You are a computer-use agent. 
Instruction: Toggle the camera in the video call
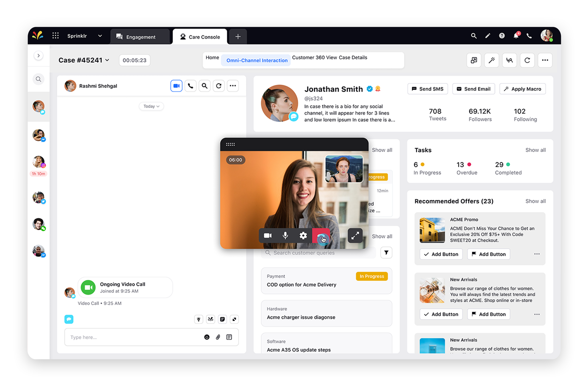coord(268,235)
